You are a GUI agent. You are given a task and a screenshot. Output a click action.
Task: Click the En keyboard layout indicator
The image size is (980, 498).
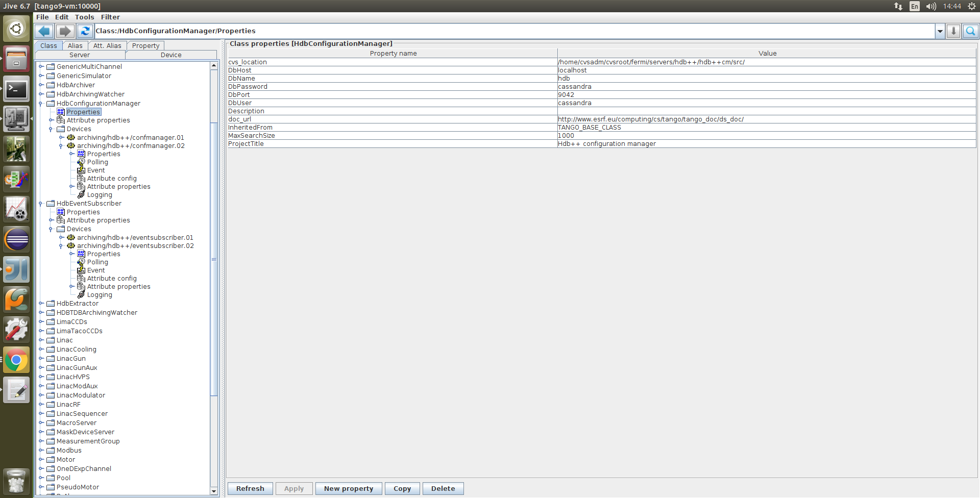coord(915,6)
